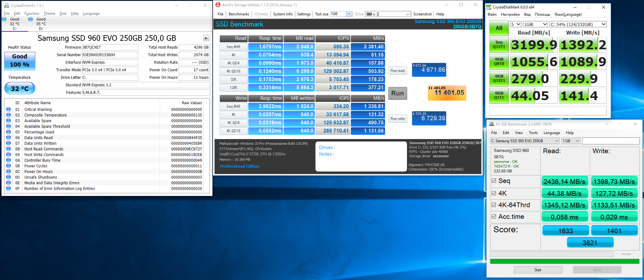The image size is (644, 280).
Task: Click the Professional Edition link
Action: tap(240, 166)
